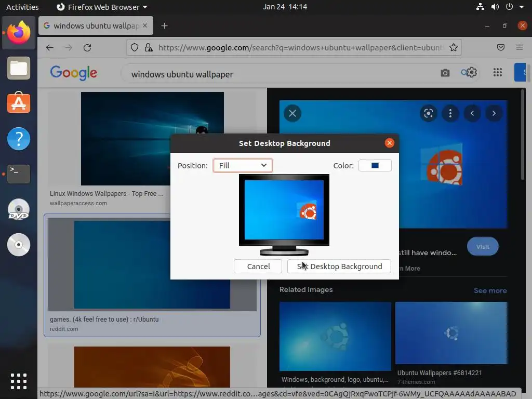Open the Position dropdown set to Fill
532x399 pixels.
coord(243,166)
